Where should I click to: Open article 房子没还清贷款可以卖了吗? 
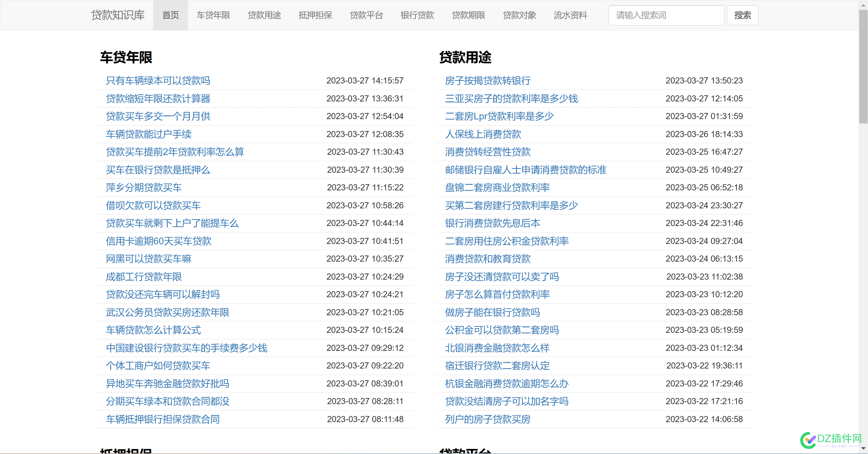tap(502, 277)
